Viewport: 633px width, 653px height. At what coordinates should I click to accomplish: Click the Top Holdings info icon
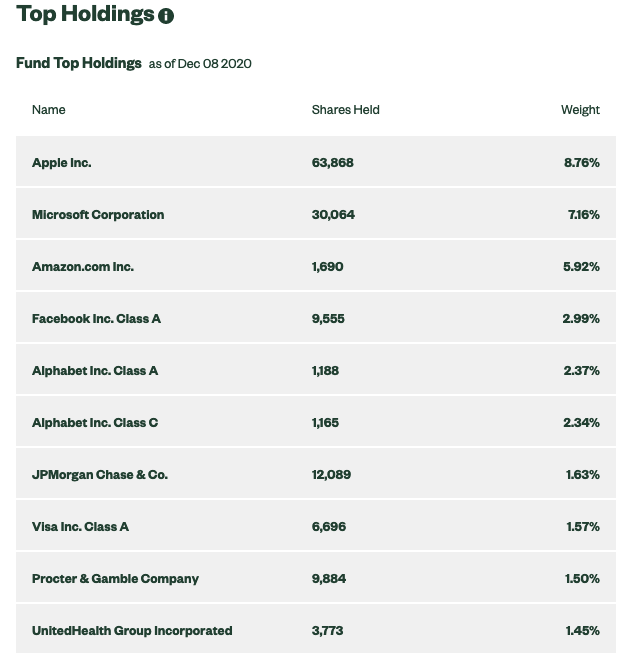[x=166, y=16]
